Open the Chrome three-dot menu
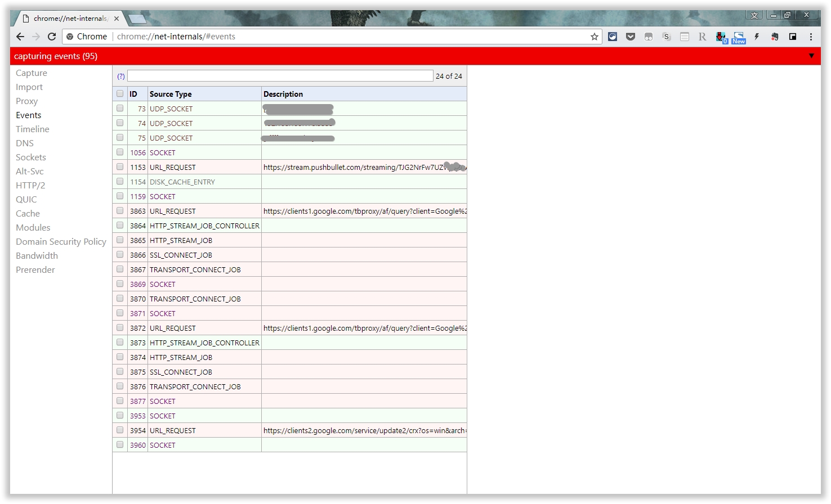 point(811,37)
